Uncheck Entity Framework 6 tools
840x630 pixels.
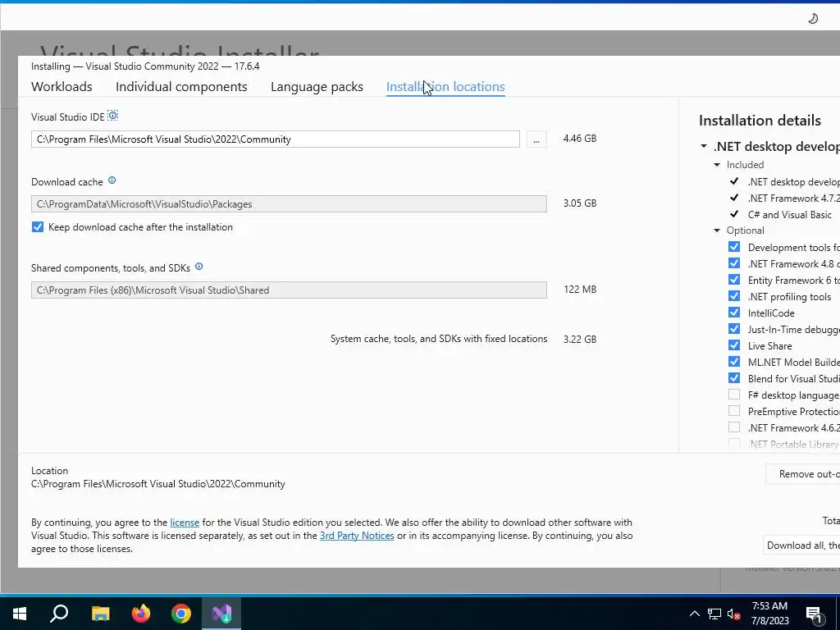click(734, 280)
